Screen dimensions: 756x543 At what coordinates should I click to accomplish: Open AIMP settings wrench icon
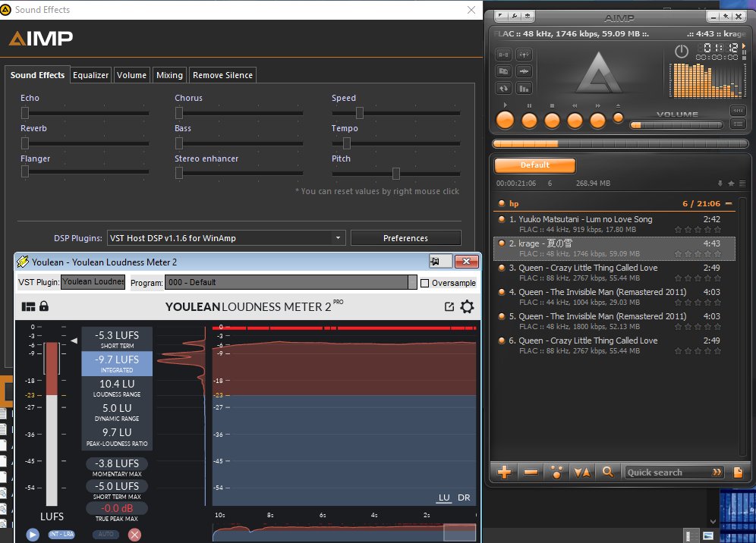pyautogui.click(x=515, y=16)
